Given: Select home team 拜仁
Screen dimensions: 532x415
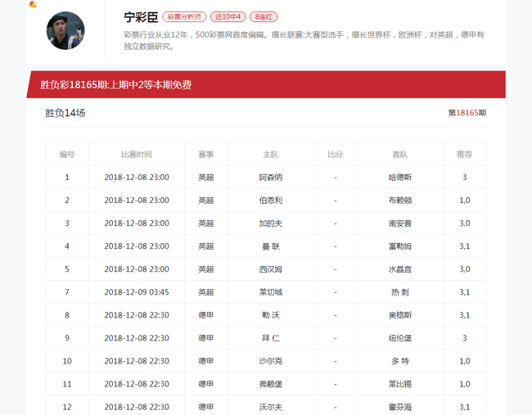Looking at the screenshot, I should [271, 338].
